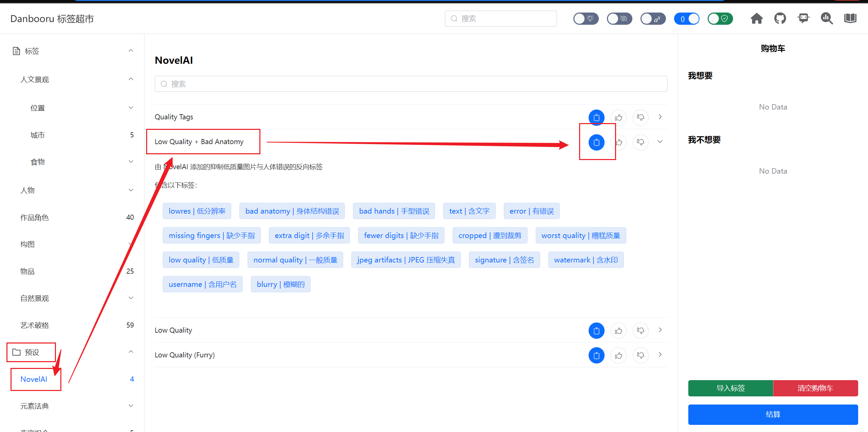This screenshot has height=432, width=868.
Task: Pick the username tag chip
Action: click(203, 284)
